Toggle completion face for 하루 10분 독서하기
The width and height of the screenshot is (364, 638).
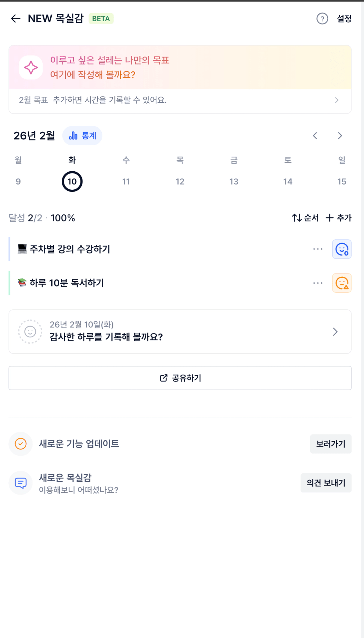[x=342, y=283]
